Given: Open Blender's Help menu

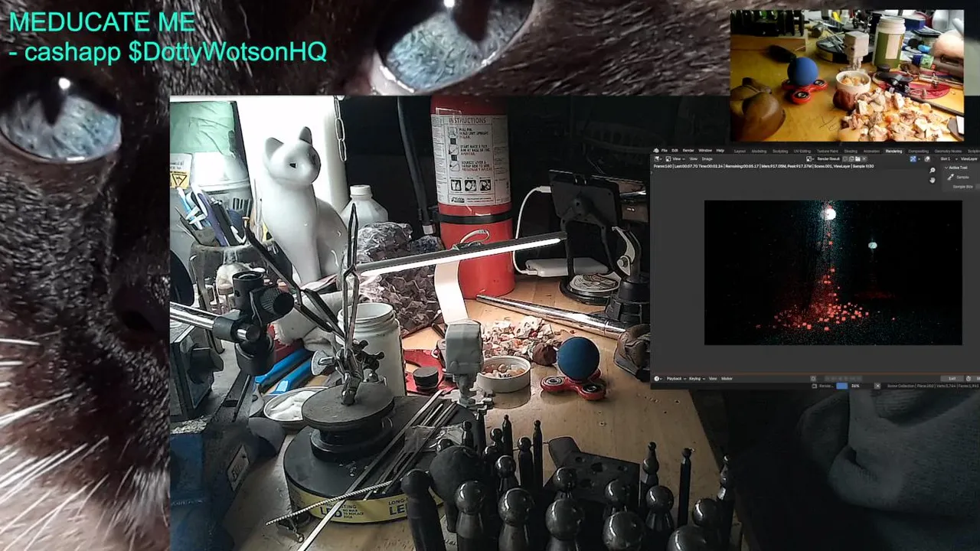Looking at the screenshot, I should pyautogui.click(x=720, y=151).
